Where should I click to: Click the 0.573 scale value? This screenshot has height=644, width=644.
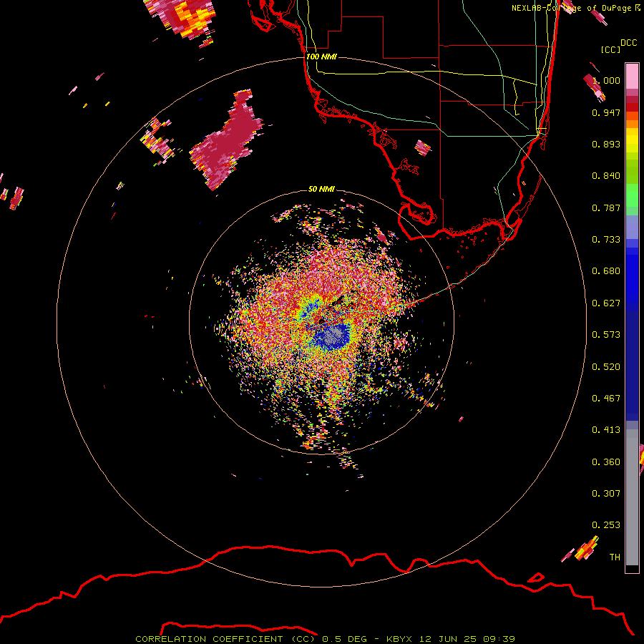coord(606,335)
